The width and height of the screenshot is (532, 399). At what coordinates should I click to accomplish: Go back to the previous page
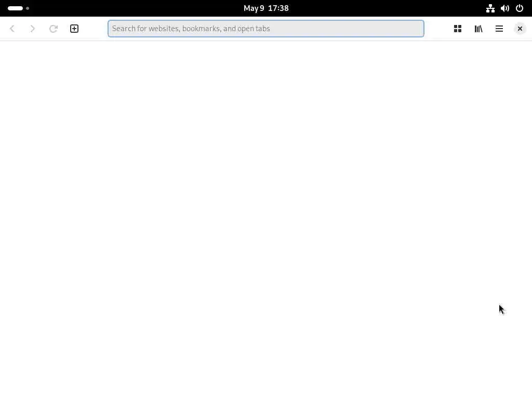pos(12,29)
